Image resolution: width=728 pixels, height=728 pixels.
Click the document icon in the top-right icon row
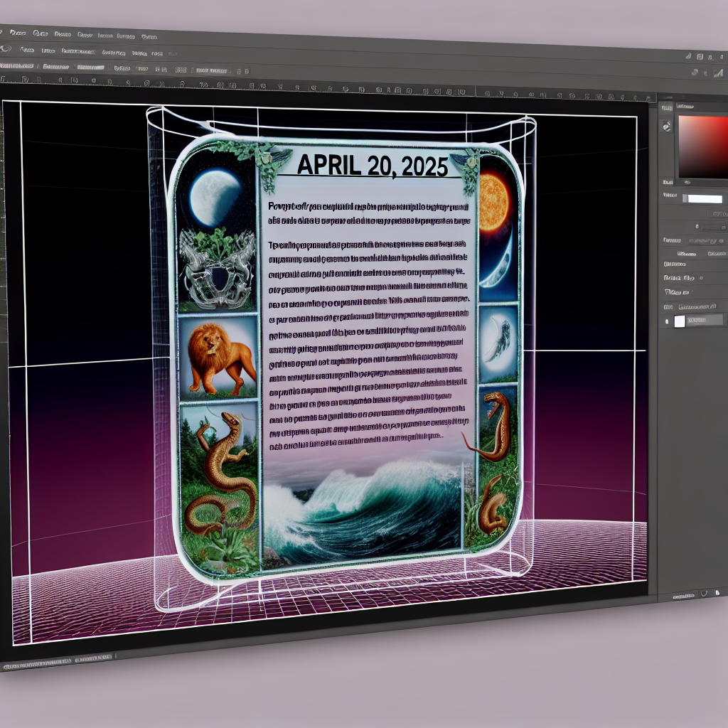[700, 57]
